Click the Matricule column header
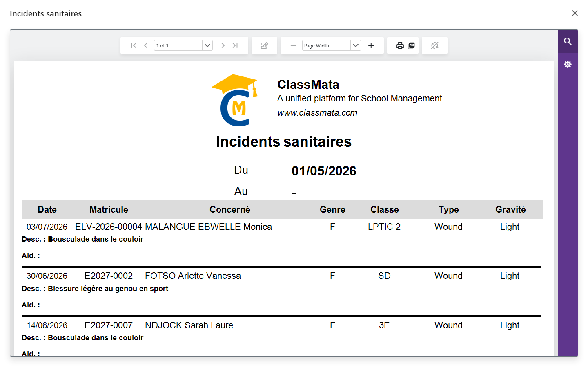The width and height of the screenshot is (588, 368). pyautogui.click(x=109, y=209)
